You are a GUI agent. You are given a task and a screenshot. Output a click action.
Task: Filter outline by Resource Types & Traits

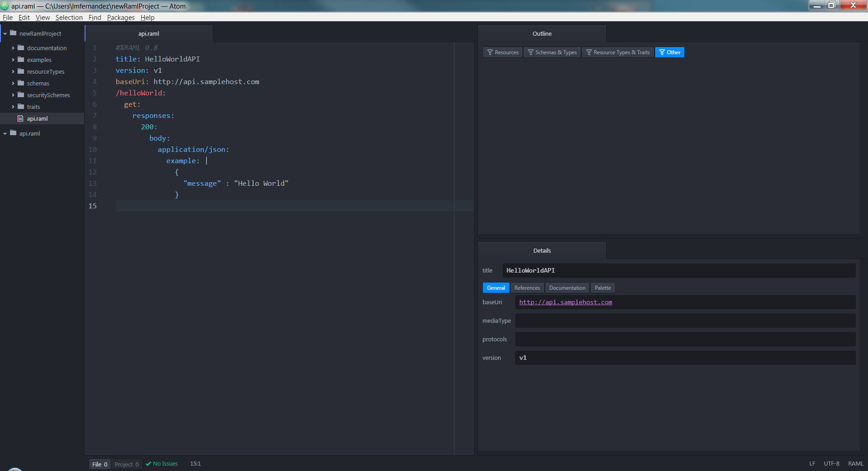(x=618, y=52)
